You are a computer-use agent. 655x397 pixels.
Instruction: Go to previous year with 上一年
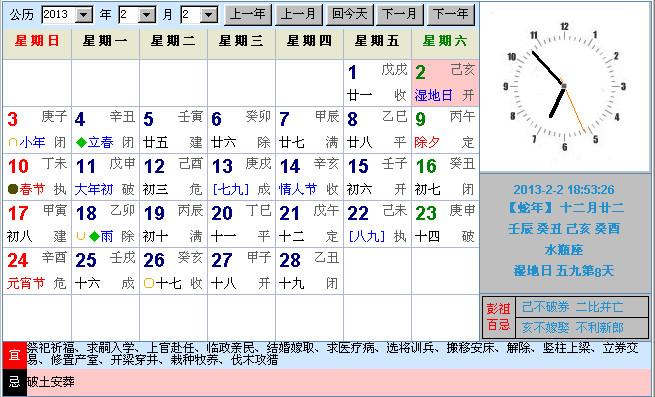(x=248, y=15)
